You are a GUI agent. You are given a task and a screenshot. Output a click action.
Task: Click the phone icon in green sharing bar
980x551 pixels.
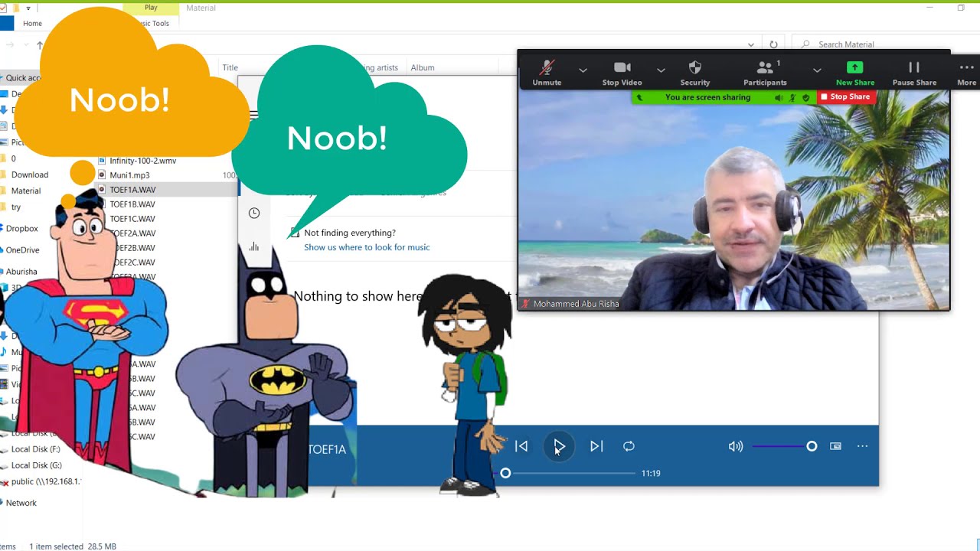640,98
